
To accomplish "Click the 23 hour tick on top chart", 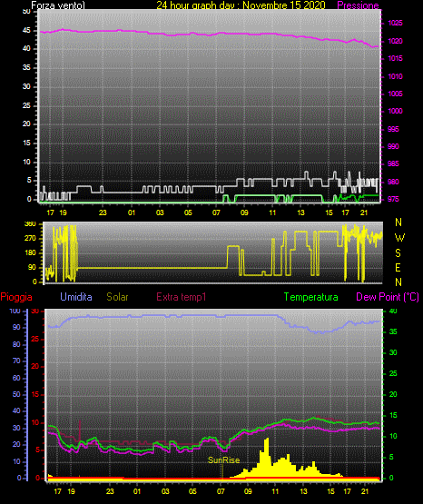I will 103,212.
